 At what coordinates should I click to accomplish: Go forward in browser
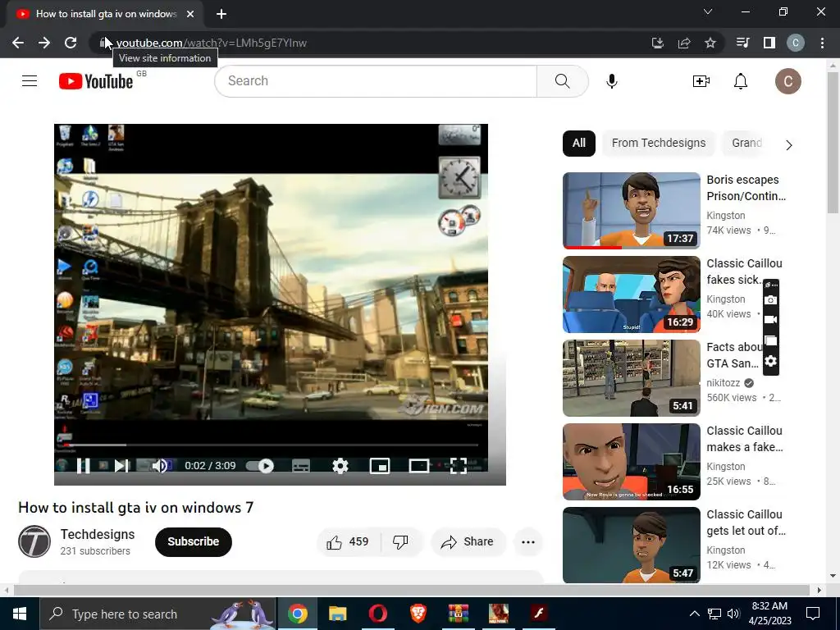[x=44, y=43]
